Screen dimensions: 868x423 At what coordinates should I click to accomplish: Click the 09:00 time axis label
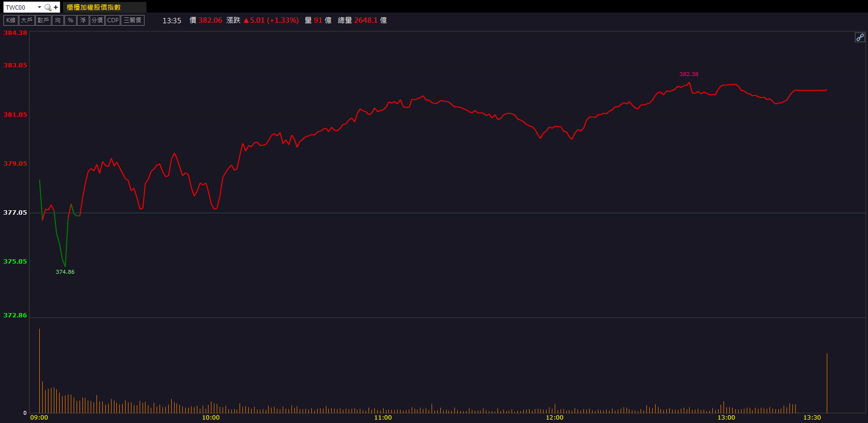(x=39, y=418)
